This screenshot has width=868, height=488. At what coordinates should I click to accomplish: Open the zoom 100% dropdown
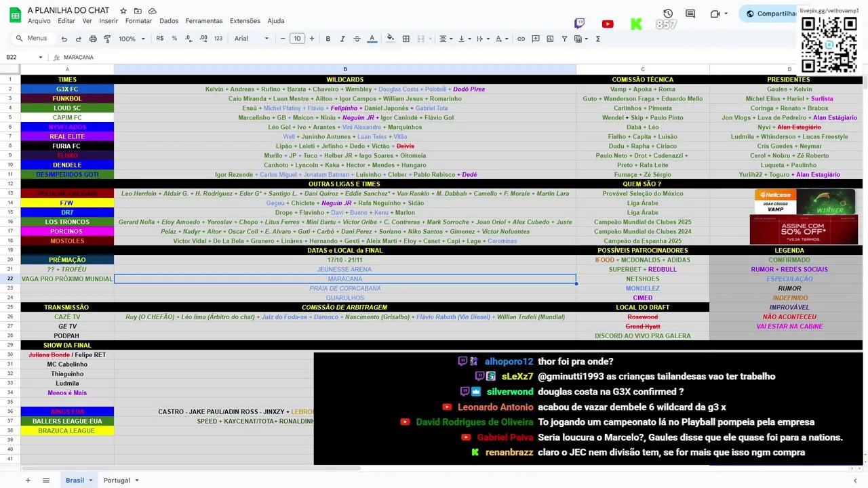point(132,39)
